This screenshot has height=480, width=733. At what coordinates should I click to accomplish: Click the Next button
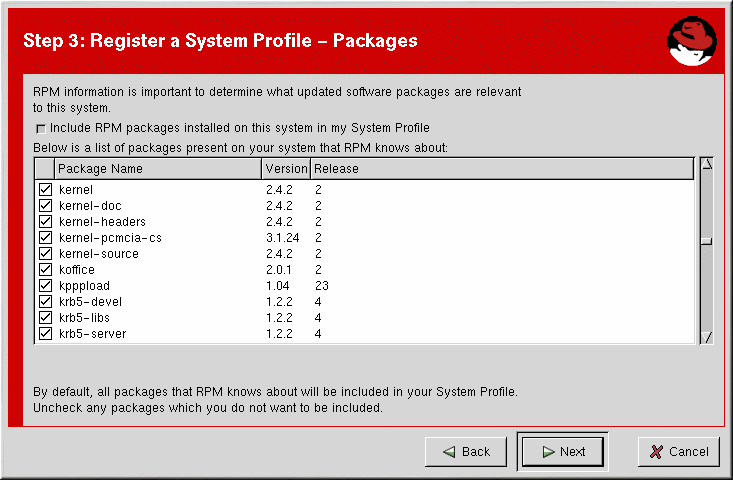click(562, 451)
